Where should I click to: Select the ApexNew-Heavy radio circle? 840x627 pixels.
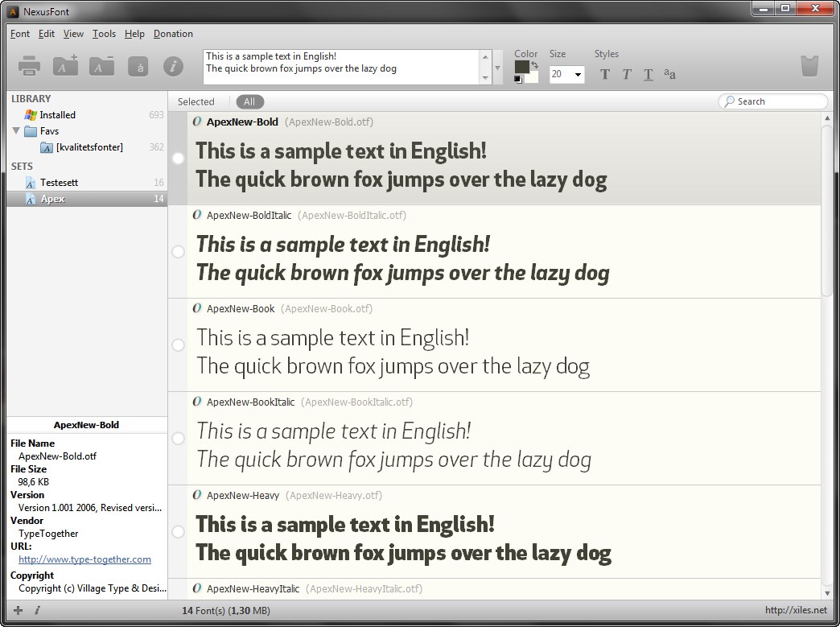[x=179, y=532]
